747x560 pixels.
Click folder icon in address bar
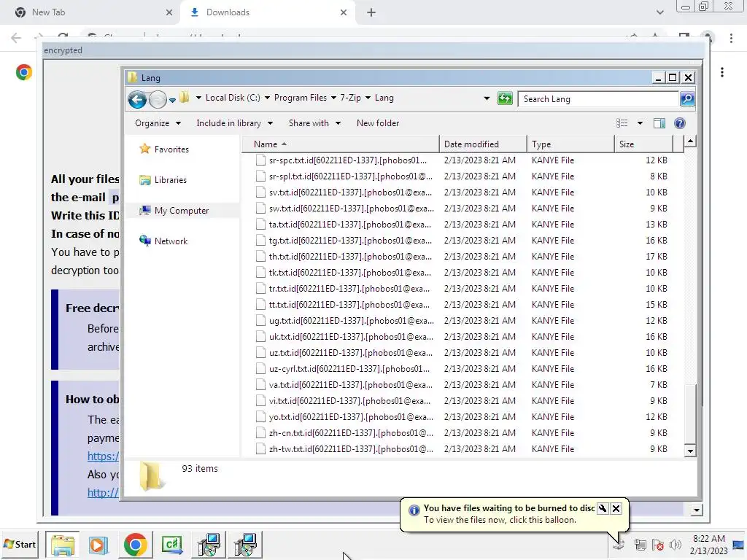click(185, 98)
